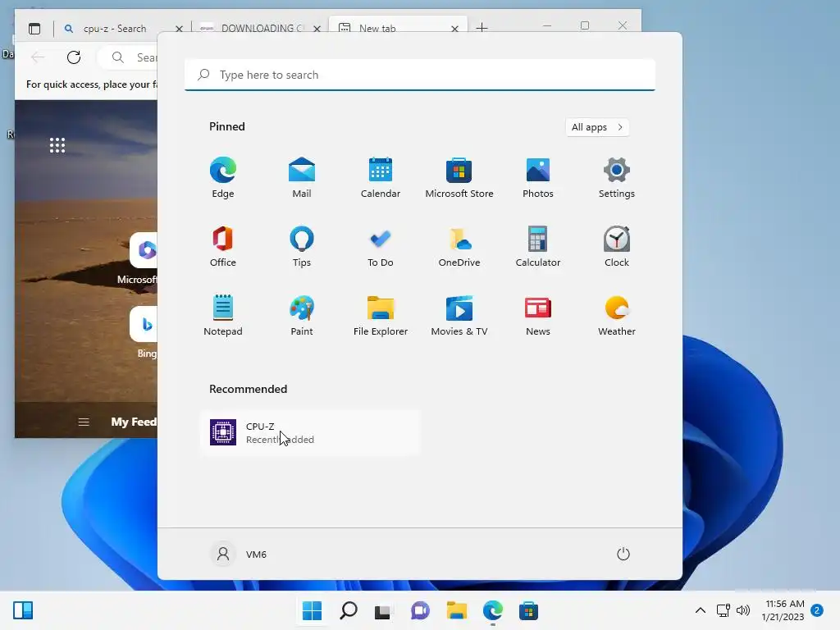Open the volume tray icon
The width and height of the screenshot is (840, 630).
coord(743,610)
